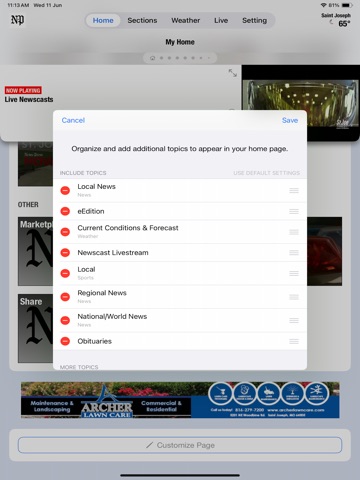Screen dimensions: 360x480
Task: Open Archer Lawn Care advertisement banner
Action: click(180, 400)
